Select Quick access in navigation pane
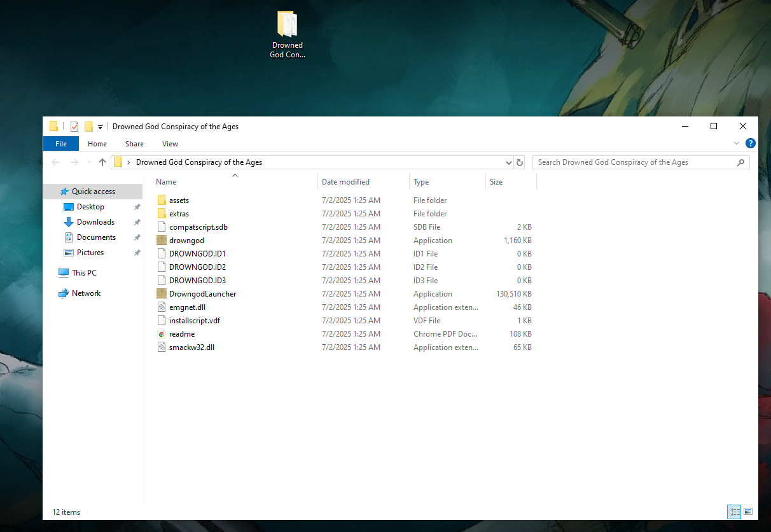771x532 pixels. (x=93, y=192)
